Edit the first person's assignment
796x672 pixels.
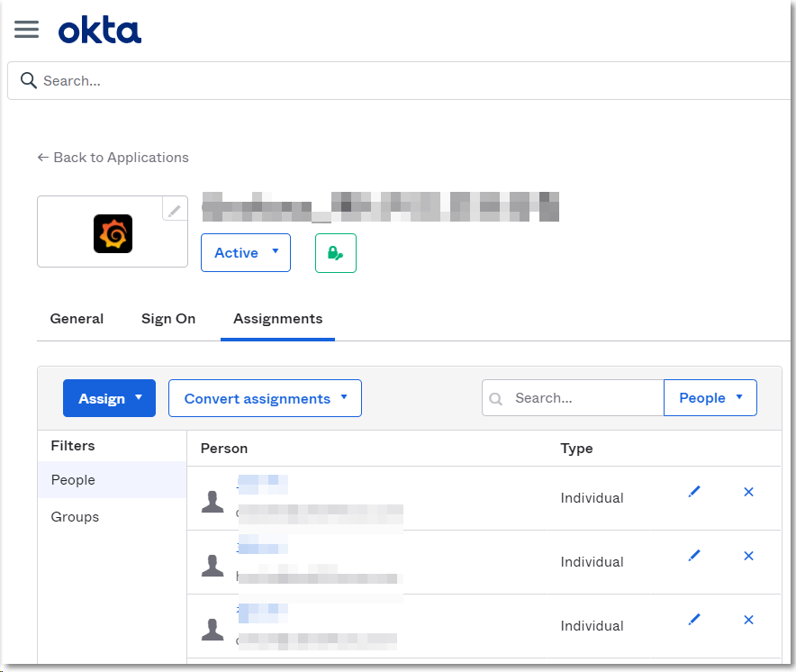tap(694, 492)
